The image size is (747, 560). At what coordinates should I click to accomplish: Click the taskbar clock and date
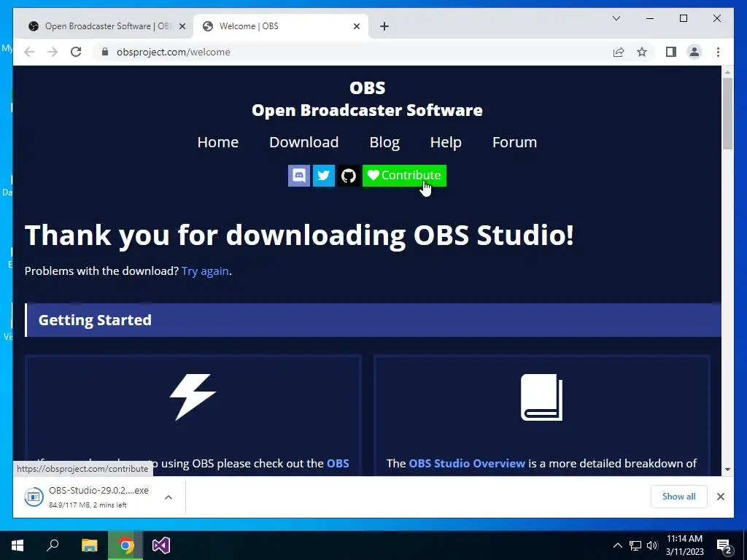tap(684, 545)
